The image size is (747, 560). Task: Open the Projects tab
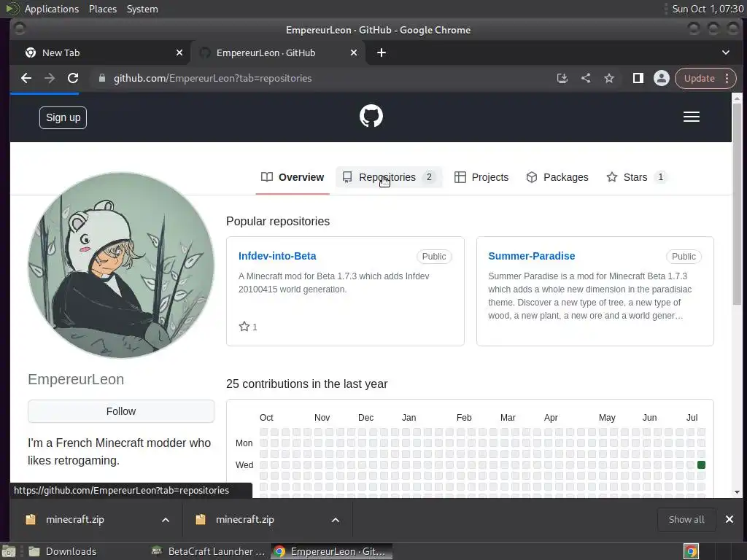(481, 177)
